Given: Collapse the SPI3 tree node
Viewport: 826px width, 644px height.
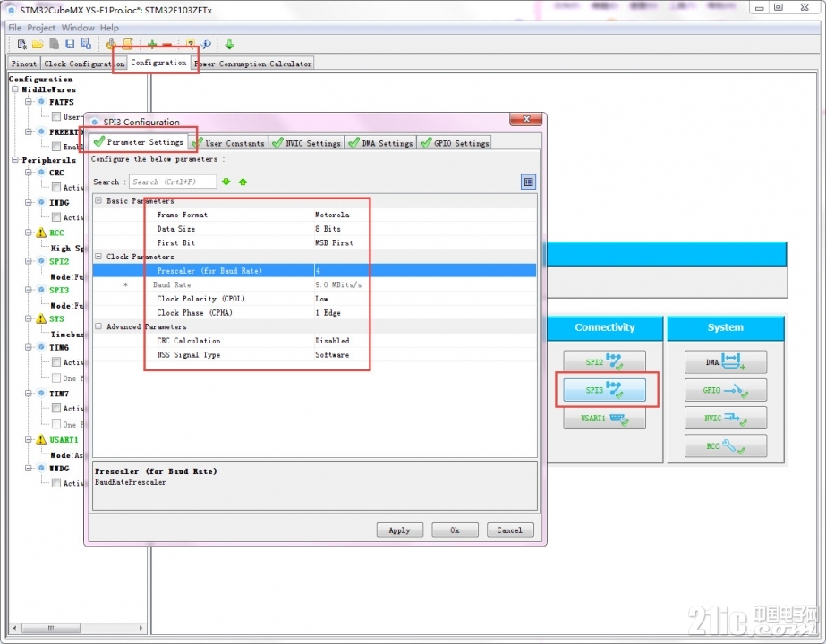Looking at the screenshot, I should click(x=29, y=290).
